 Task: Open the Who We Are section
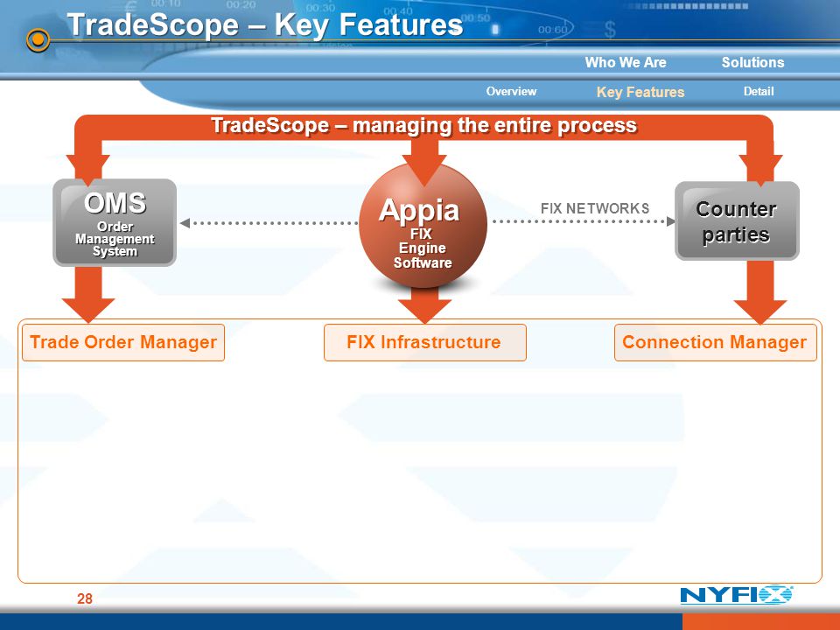[x=625, y=63]
